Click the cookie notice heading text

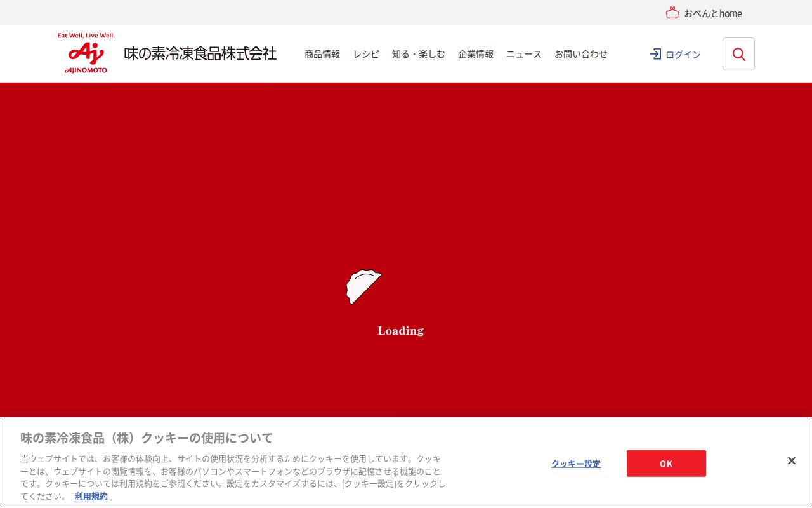click(x=147, y=438)
